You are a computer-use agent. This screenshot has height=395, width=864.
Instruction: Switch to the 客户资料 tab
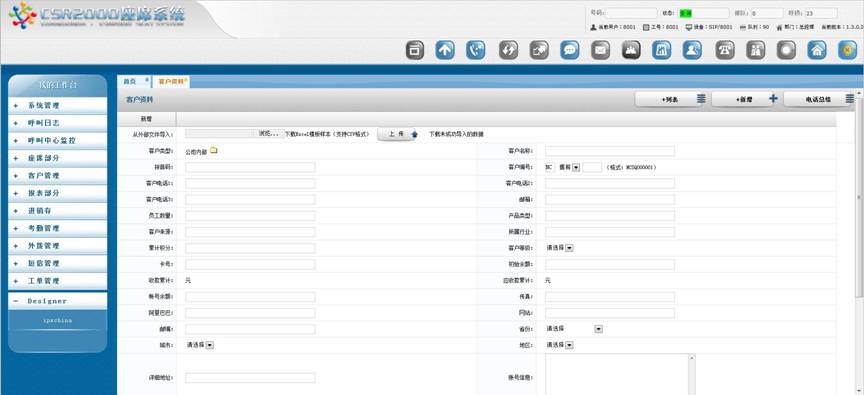[x=171, y=82]
